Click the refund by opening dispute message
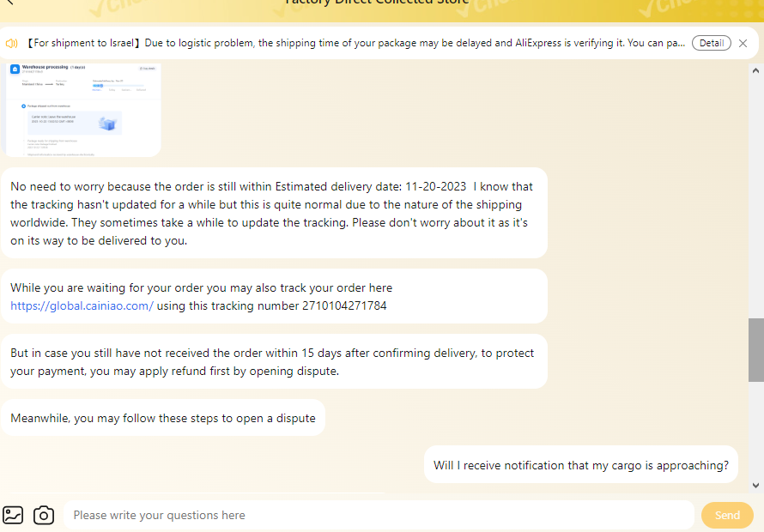 coord(274,361)
